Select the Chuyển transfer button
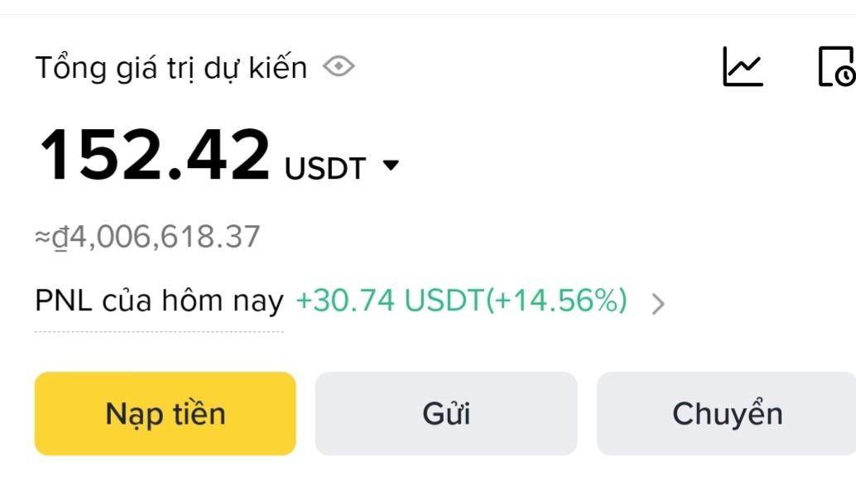856x504 pixels. (727, 413)
